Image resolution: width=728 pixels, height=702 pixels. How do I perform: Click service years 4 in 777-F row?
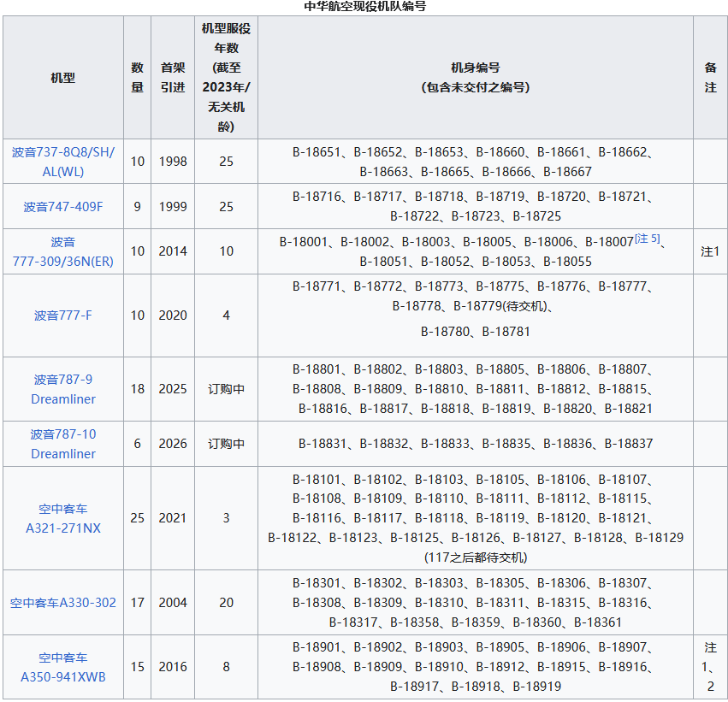pos(226,316)
